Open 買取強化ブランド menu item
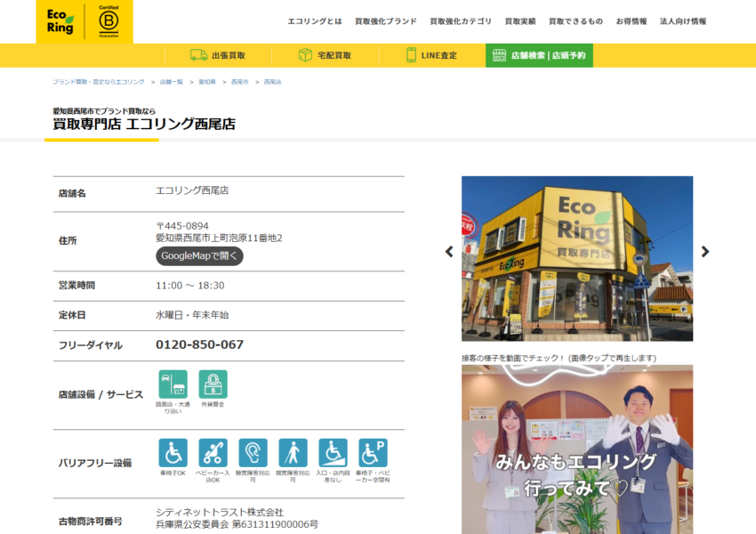The width and height of the screenshot is (756, 534). pyautogui.click(x=386, y=21)
